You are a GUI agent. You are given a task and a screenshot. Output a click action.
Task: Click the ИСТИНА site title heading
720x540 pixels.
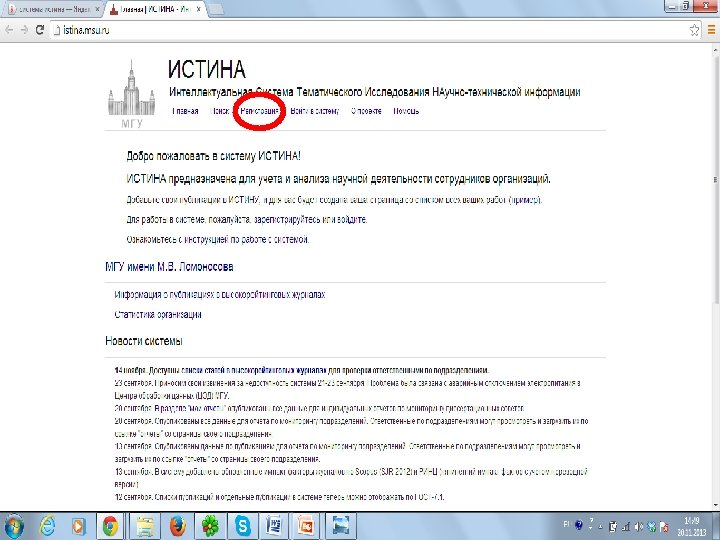pos(207,70)
